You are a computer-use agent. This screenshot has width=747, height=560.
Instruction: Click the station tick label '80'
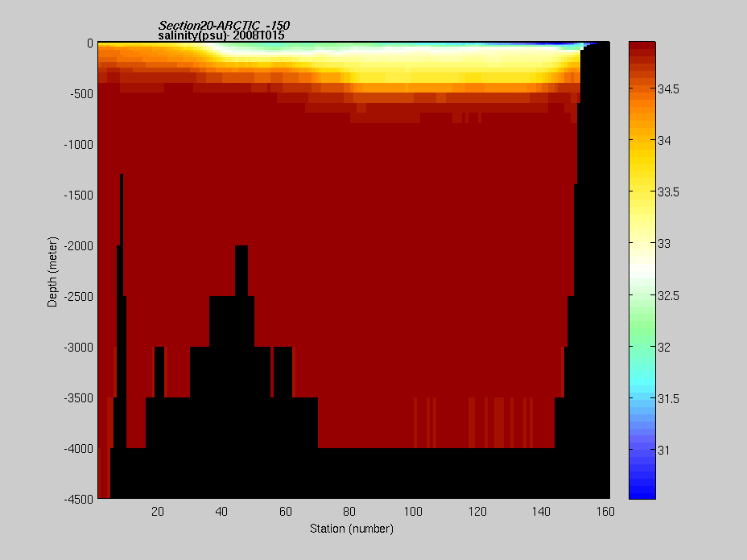click(x=349, y=512)
